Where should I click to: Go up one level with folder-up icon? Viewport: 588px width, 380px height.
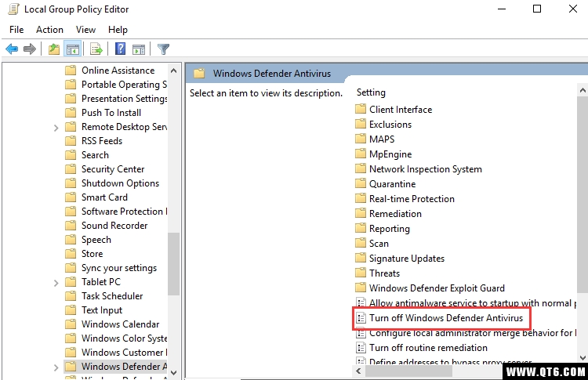(x=54, y=49)
